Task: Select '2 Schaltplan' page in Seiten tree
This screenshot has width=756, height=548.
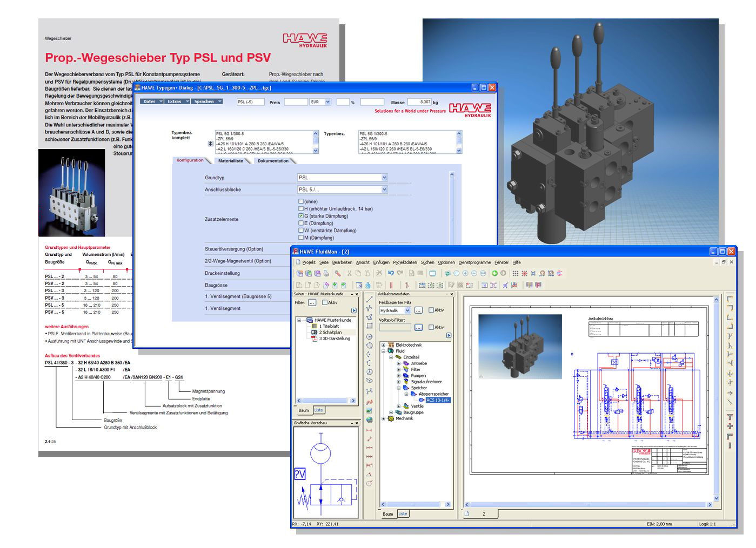Action: pos(330,333)
